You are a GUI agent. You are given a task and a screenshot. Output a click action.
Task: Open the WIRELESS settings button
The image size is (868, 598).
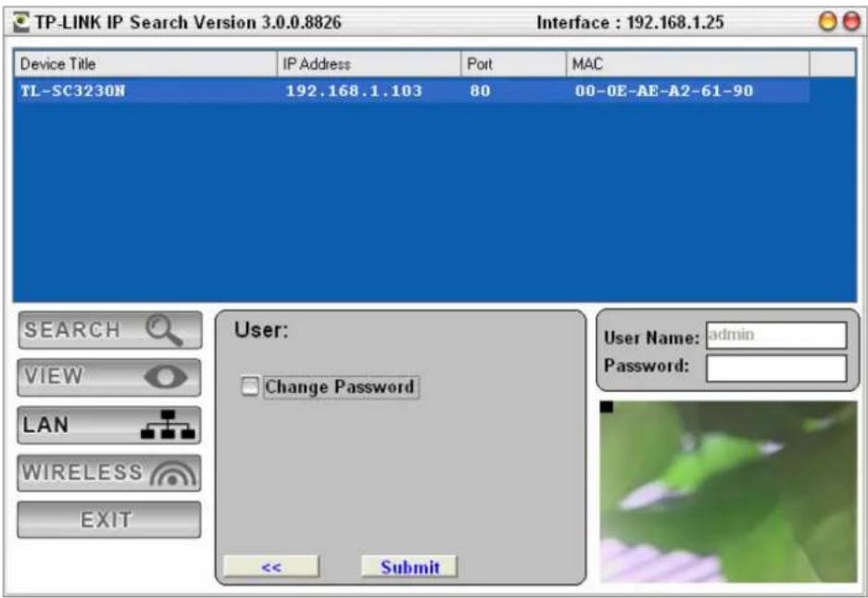[x=109, y=473]
